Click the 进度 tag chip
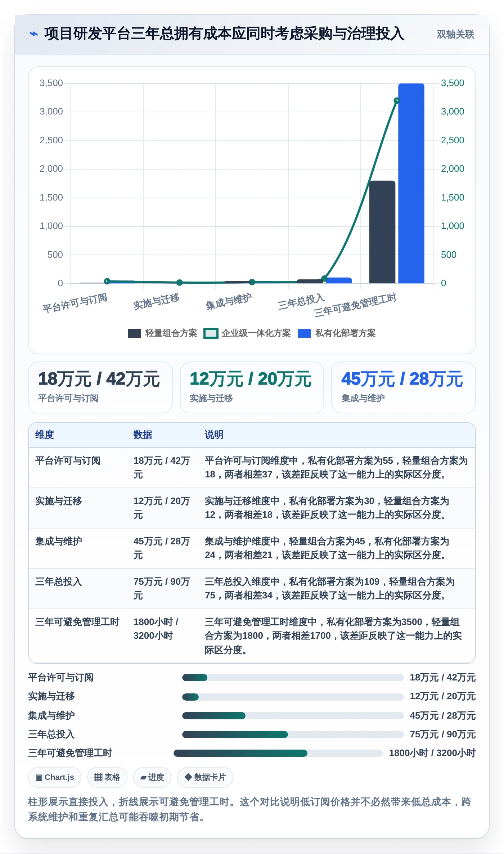Screen dimensions: 504x854 pos(152,777)
